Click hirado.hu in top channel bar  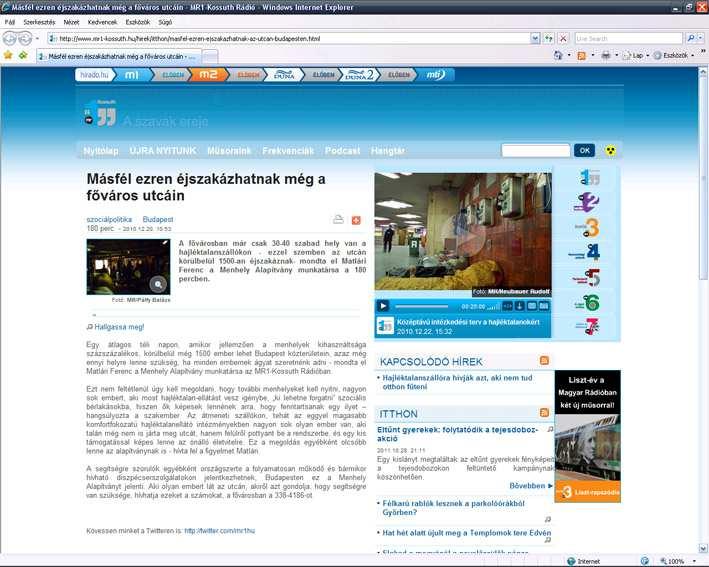tap(94, 75)
